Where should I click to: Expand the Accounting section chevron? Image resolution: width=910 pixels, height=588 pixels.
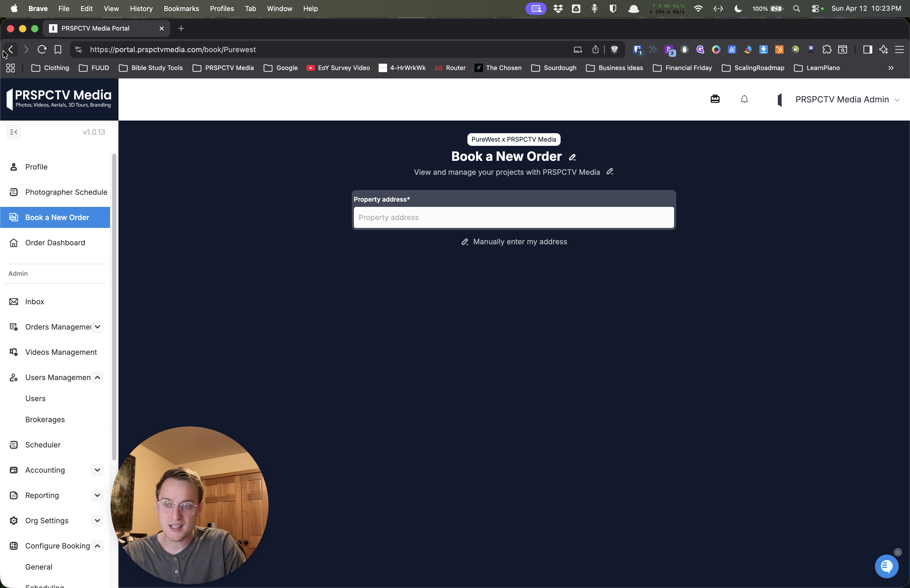(x=97, y=470)
